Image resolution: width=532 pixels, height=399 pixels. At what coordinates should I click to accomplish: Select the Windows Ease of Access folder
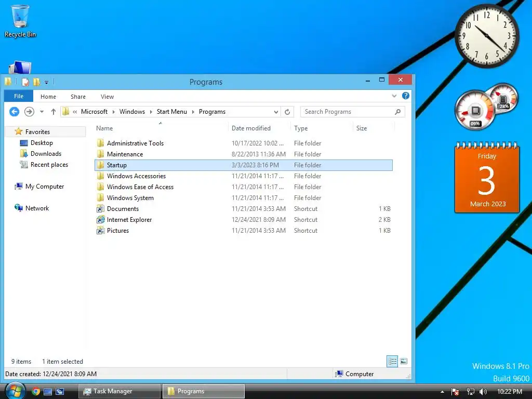point(140,187)
